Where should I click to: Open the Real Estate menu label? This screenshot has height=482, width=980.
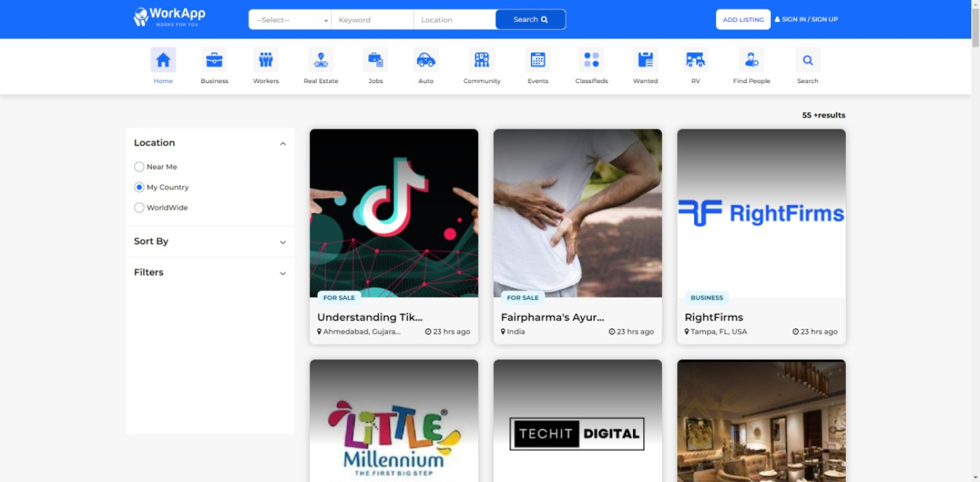(x=321, y=81)
